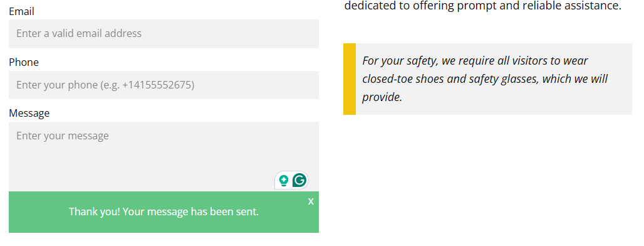The image size is (644, 246).
Task: Click the yellow accent bar of safety note
Action: pyautogui.click(x=350, y=79)
